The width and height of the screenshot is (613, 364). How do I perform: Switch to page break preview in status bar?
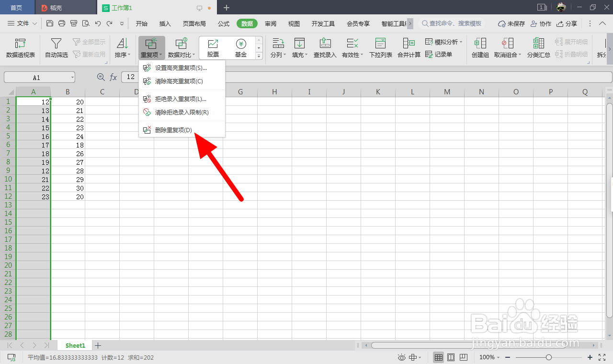463,357
